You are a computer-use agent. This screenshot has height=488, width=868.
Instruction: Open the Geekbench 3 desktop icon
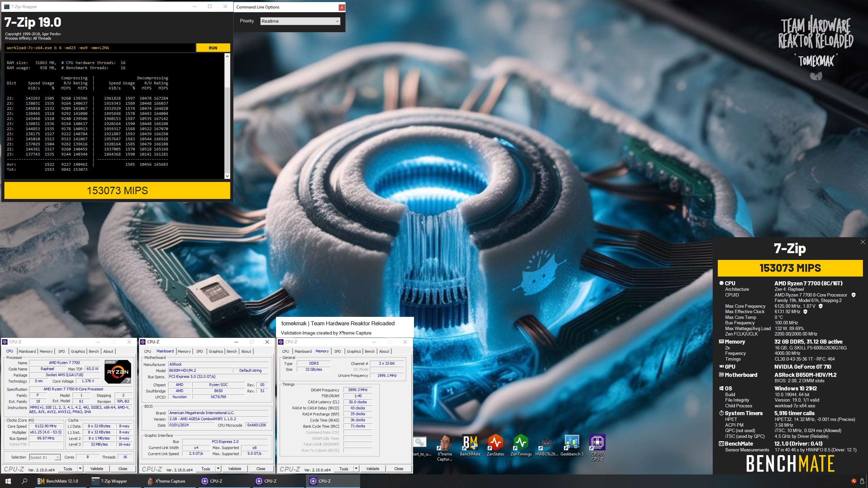pos(572,445)
